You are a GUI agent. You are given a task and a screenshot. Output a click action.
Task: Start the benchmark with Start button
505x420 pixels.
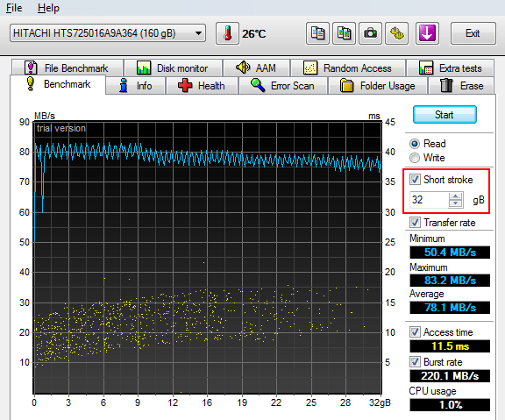[x=445, y=115]
